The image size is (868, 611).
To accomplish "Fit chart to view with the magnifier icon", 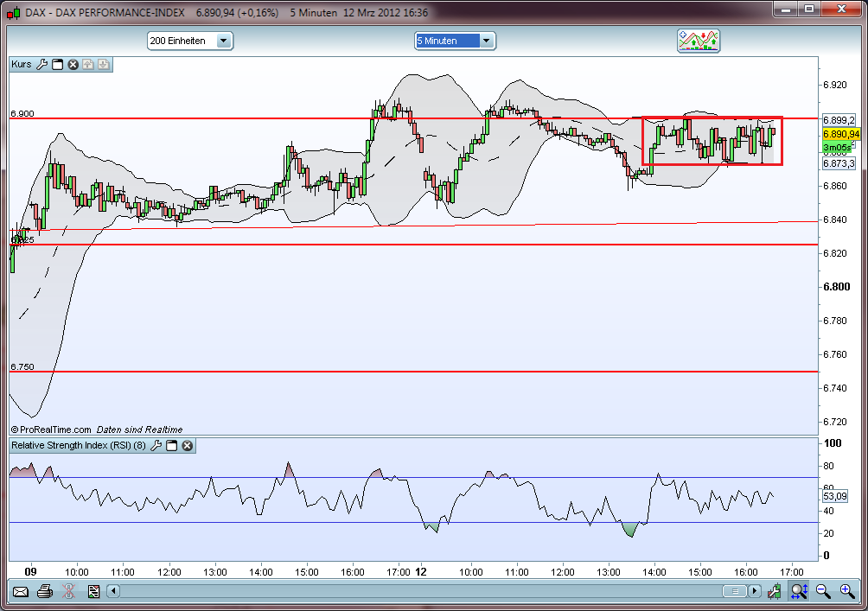I will click(x=797, y=591).
